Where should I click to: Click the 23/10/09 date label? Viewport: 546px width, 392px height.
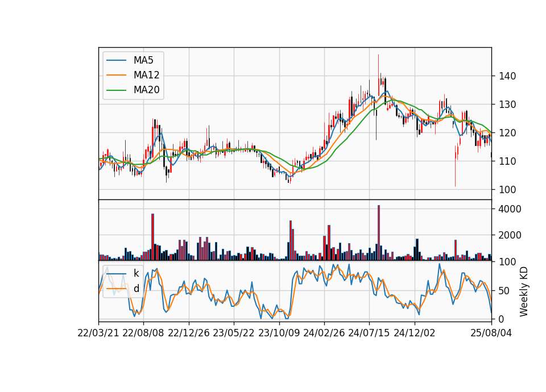click(279, 333)
